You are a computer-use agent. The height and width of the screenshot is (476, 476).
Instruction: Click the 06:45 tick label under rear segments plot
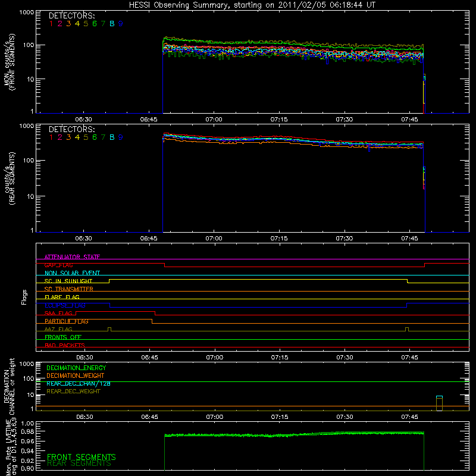149,239
